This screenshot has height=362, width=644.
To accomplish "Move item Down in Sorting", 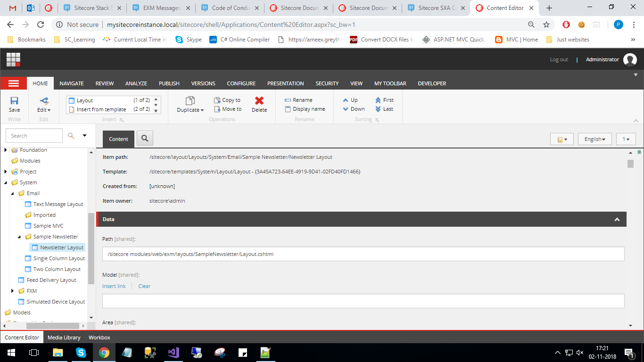I will click(x=354, y=109).
